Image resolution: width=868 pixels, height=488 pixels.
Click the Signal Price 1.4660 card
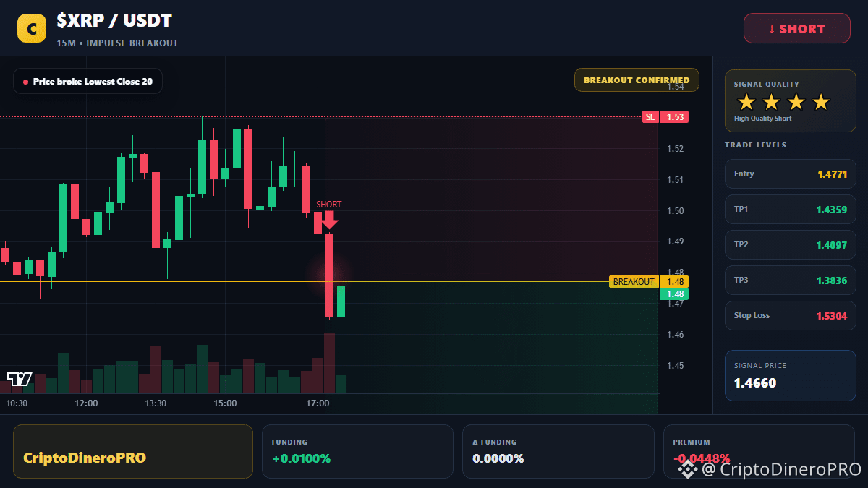coord(791,375)
